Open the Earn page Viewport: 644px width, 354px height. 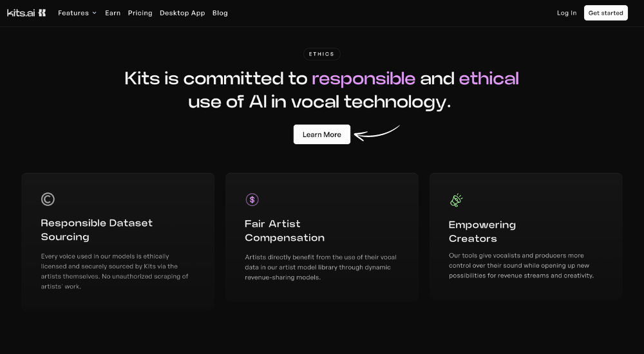click(113, 13)
